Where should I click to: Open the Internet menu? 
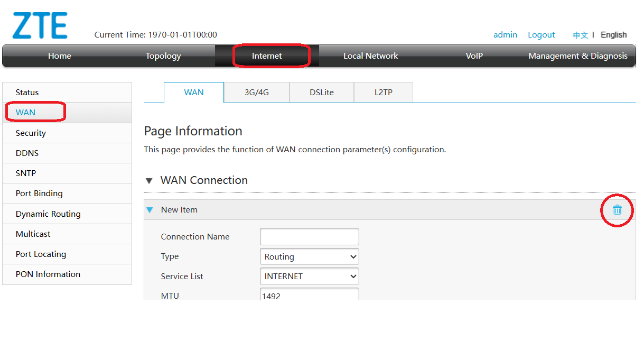coord(266,56)
